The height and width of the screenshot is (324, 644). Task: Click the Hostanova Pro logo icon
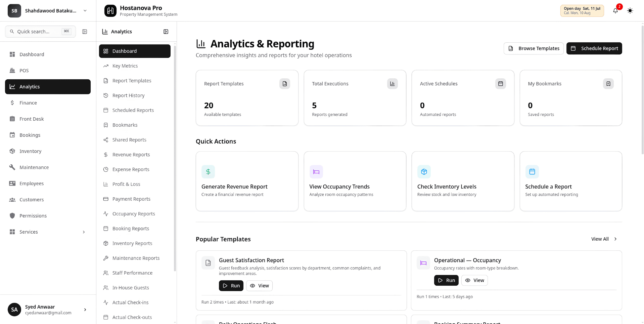[x=110, y=11]
